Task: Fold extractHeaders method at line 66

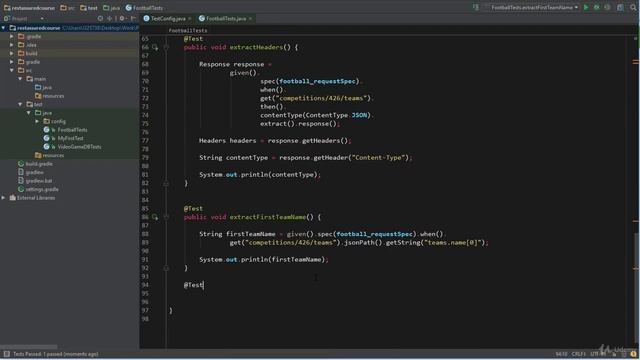Action: point(166,47)
